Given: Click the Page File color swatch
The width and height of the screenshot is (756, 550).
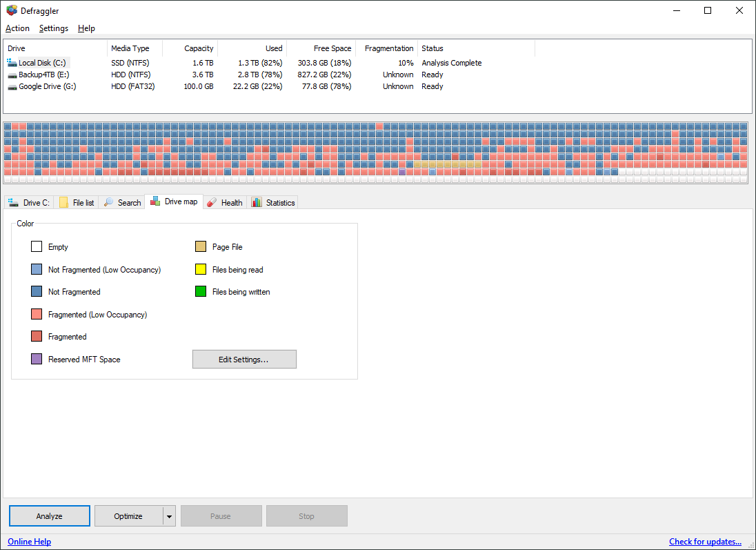Looking at the screenshot, I should point(201,246).
